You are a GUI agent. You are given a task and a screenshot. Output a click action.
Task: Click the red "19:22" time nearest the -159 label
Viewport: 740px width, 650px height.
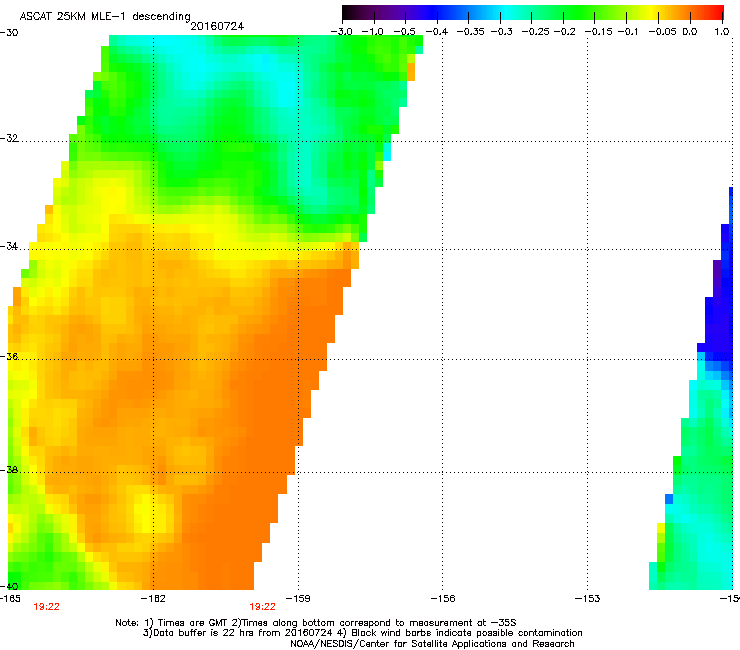tap(262, 607)
